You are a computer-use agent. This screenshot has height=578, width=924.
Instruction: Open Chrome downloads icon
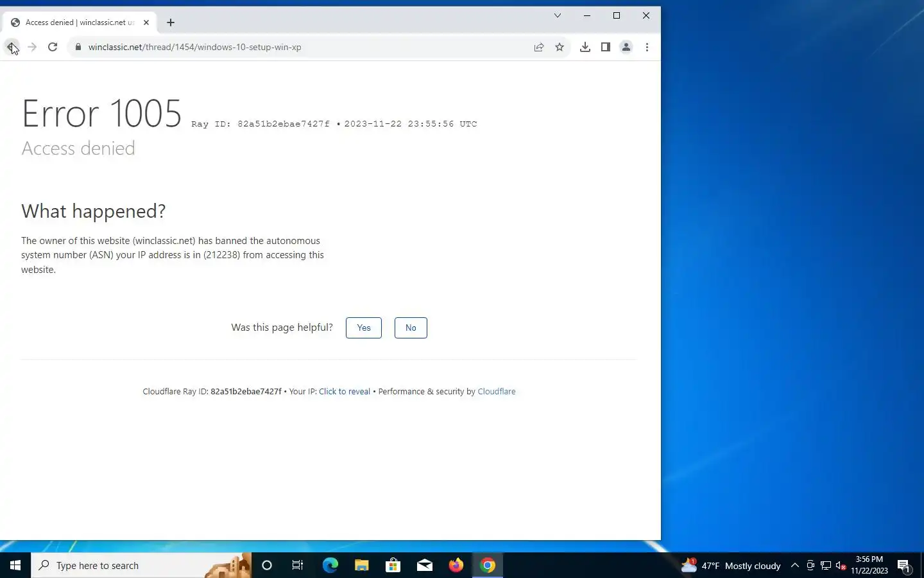585,47
